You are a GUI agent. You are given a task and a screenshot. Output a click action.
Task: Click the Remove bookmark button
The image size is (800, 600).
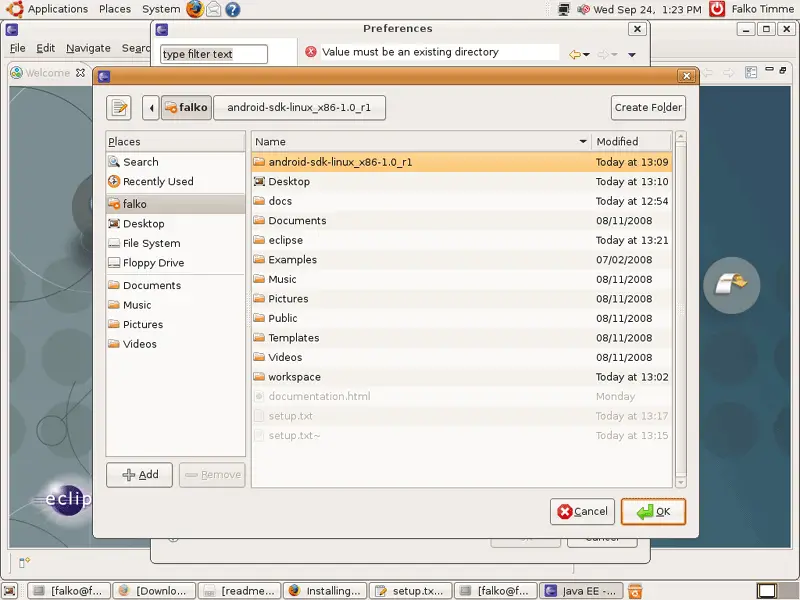pos(212,475)
